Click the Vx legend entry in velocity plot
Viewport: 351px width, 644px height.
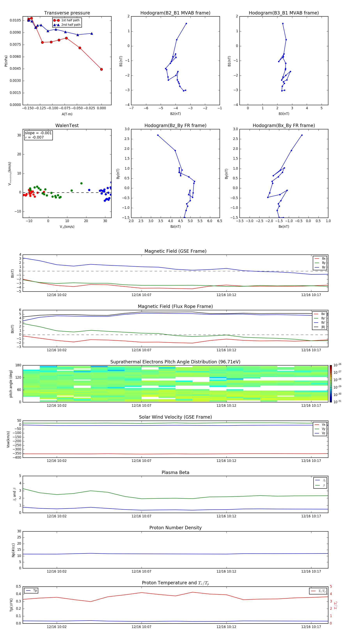point(320,424)
